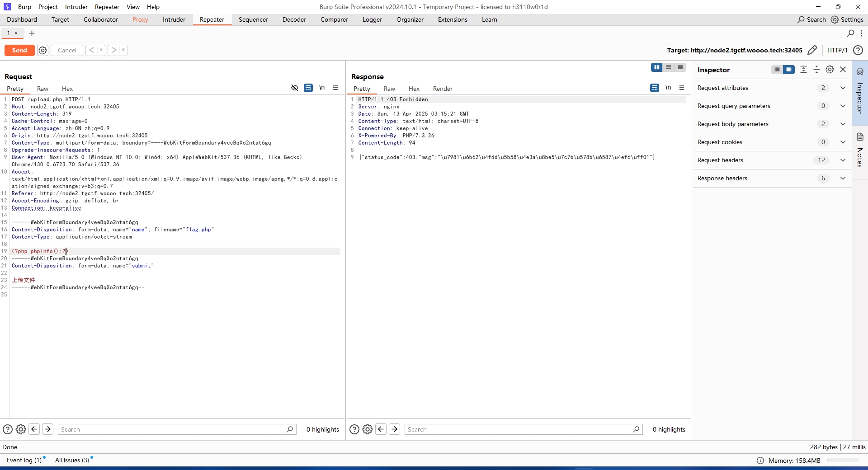The width and height of the screenshot is (868, 470).
Task: Open Response search help icon
Action: 354,429
